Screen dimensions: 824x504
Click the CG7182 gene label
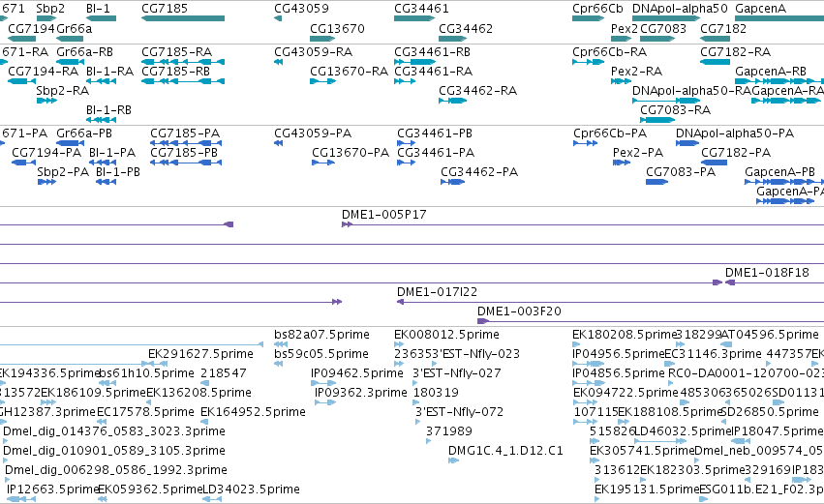723,28
